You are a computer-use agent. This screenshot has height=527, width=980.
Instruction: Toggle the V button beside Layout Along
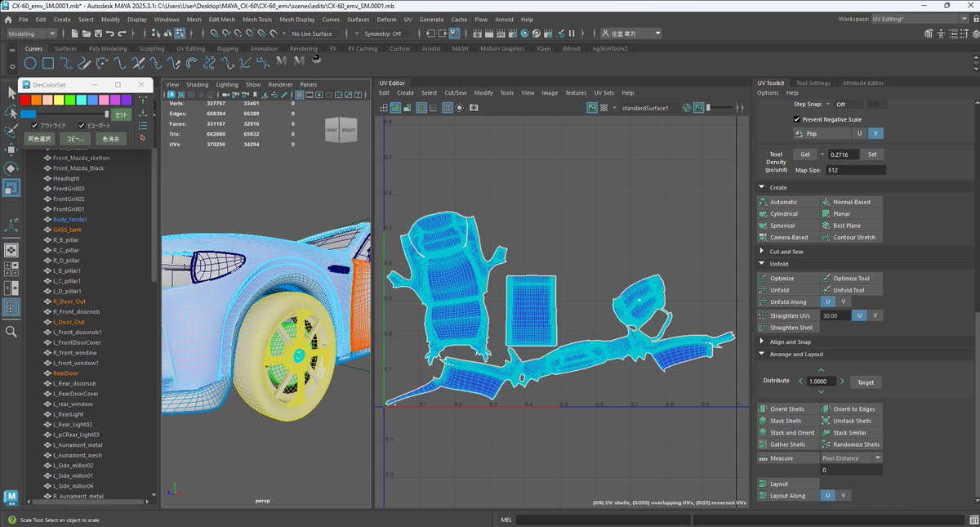click(x=843, y=495)
